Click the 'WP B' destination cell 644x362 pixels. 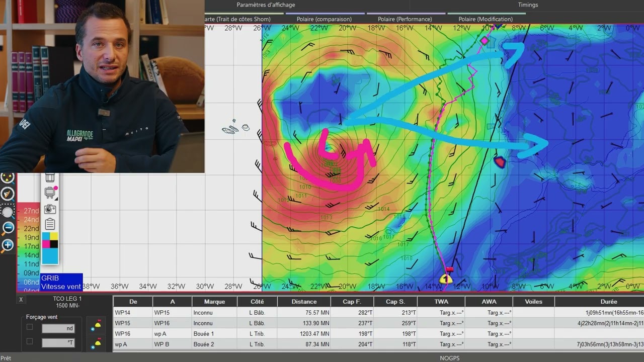[x=173, y=344]
